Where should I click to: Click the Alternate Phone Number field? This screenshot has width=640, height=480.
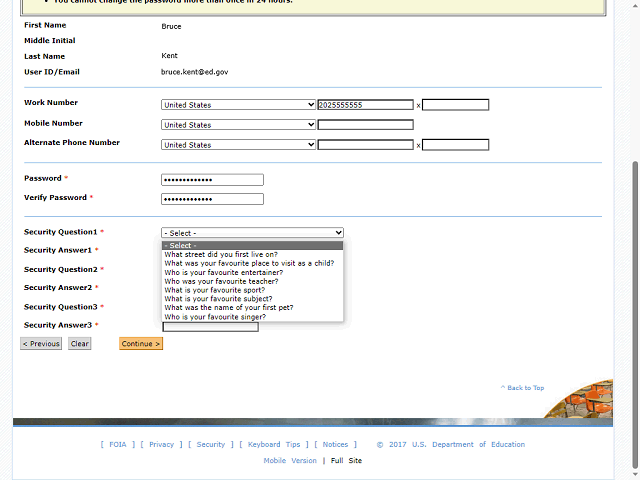[366, 145]
